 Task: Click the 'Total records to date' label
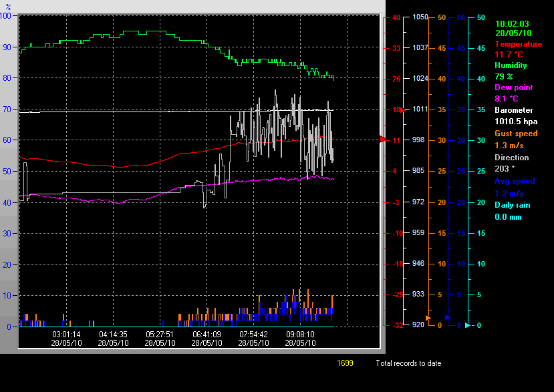click(408, 363)
